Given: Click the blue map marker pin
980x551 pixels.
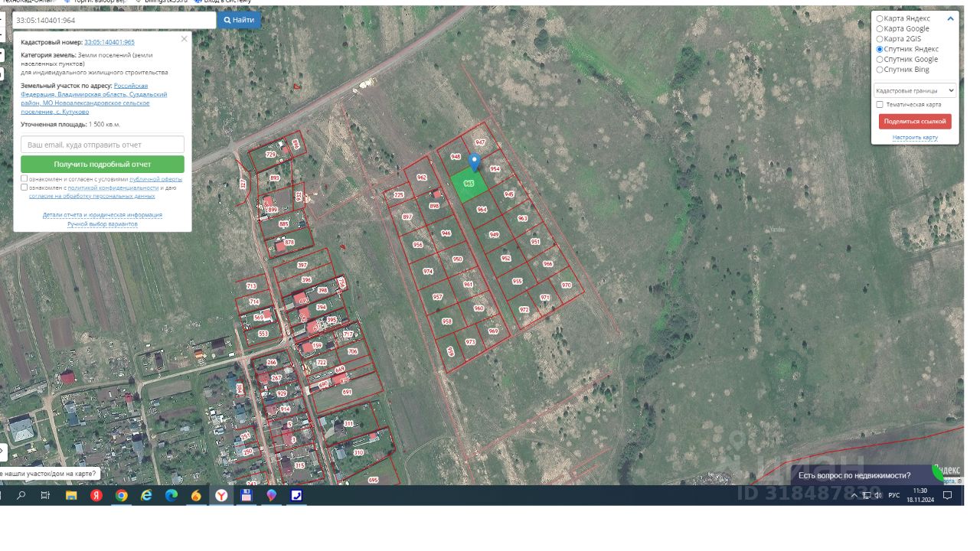Looking at the screenshot, I should (x=474, y=162).
